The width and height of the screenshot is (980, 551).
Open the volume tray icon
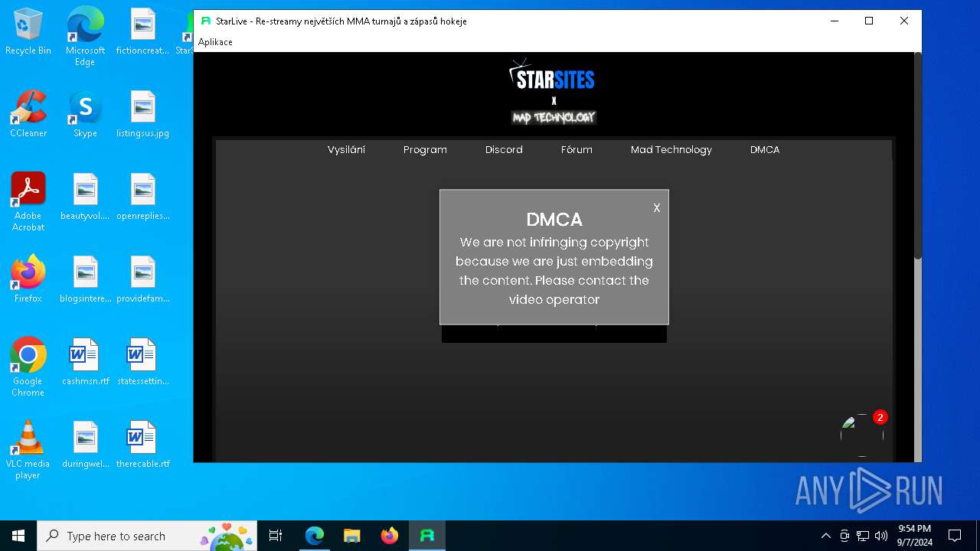(x=881, y=536)
